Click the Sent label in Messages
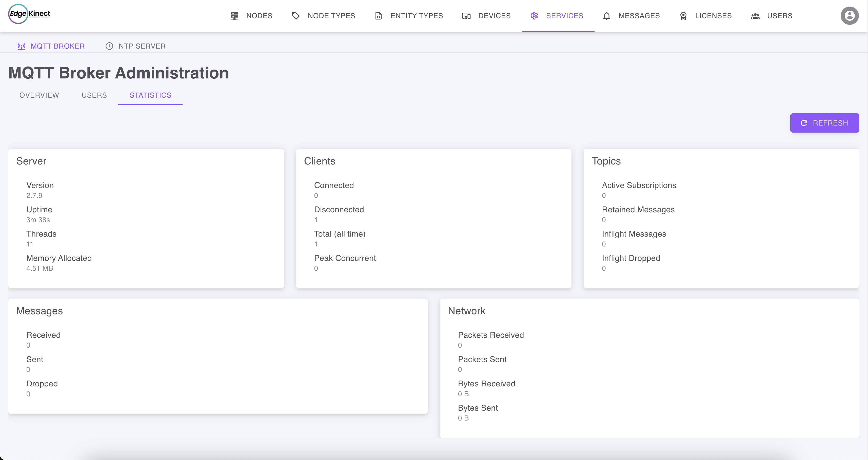 point(35,359)
